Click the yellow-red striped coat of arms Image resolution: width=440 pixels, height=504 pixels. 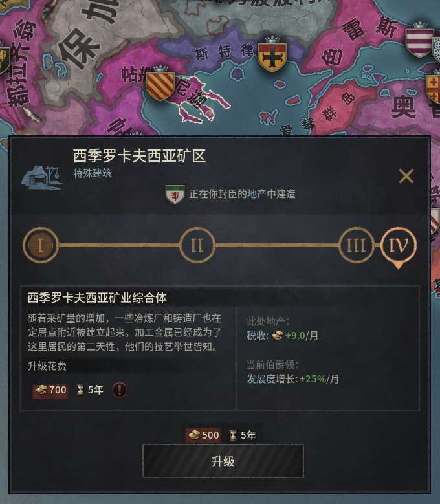(160, 85)
